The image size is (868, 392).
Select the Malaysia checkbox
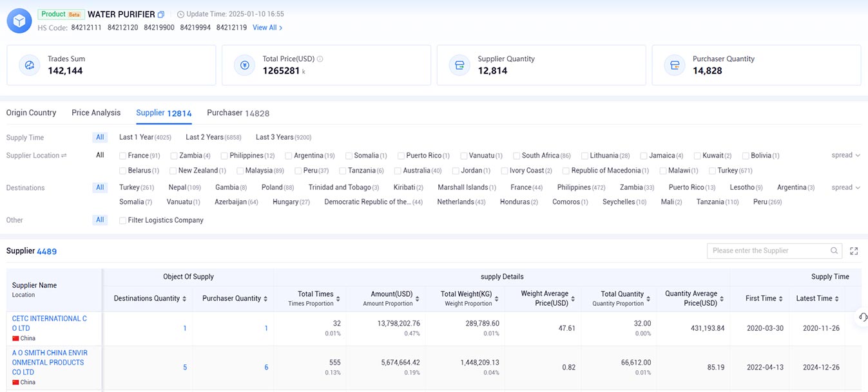point(240,171)
